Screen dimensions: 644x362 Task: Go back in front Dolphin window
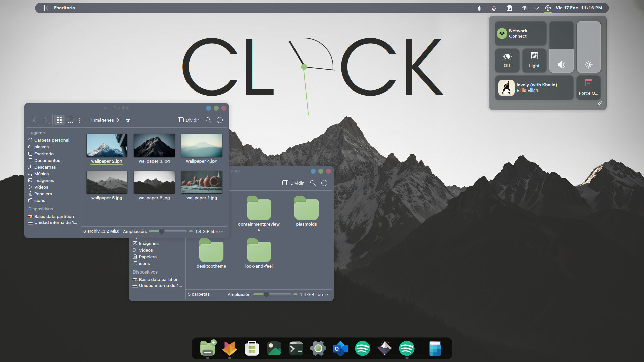click(x=34, y=120)
